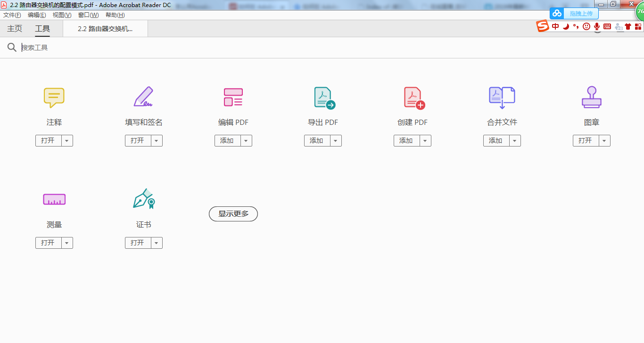Expand the dropdown next to 注释 打开
644x343 pixels.
tap(67, 140)
